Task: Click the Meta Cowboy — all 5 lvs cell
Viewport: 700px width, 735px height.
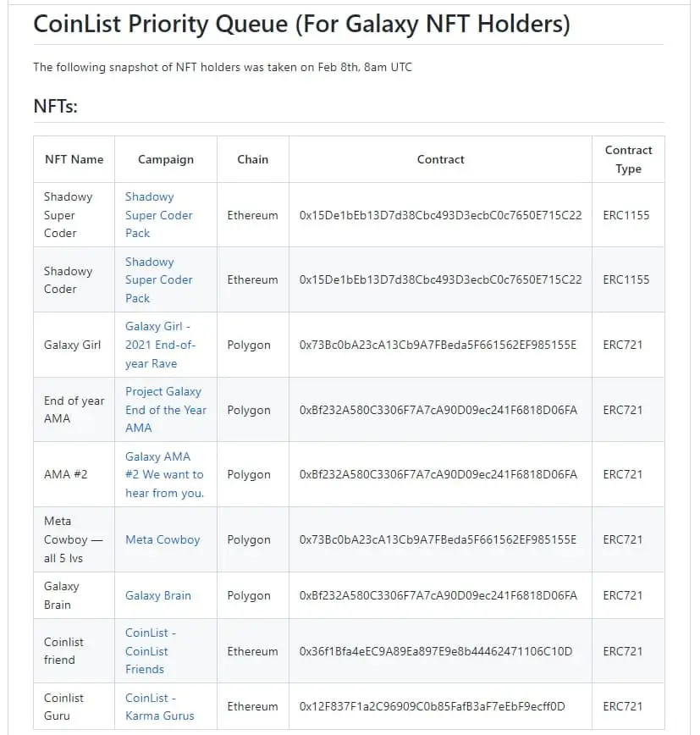Action: tap(73, 539)
